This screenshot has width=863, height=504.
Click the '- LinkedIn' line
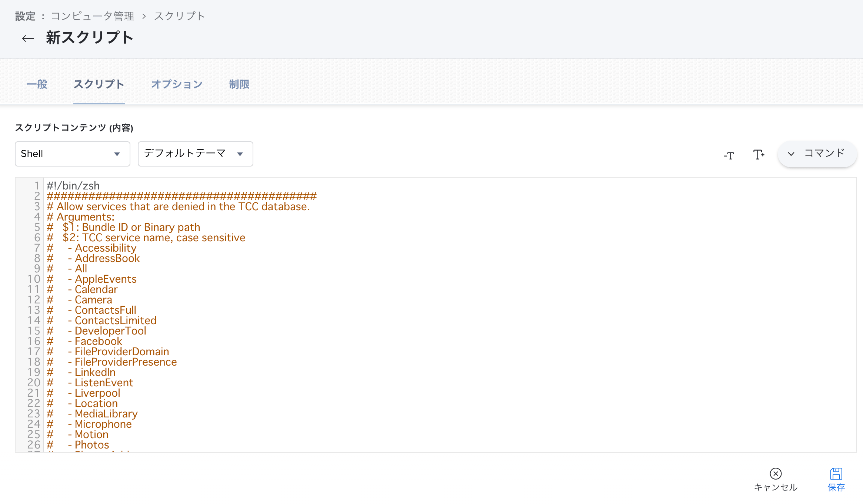[81, 372]
